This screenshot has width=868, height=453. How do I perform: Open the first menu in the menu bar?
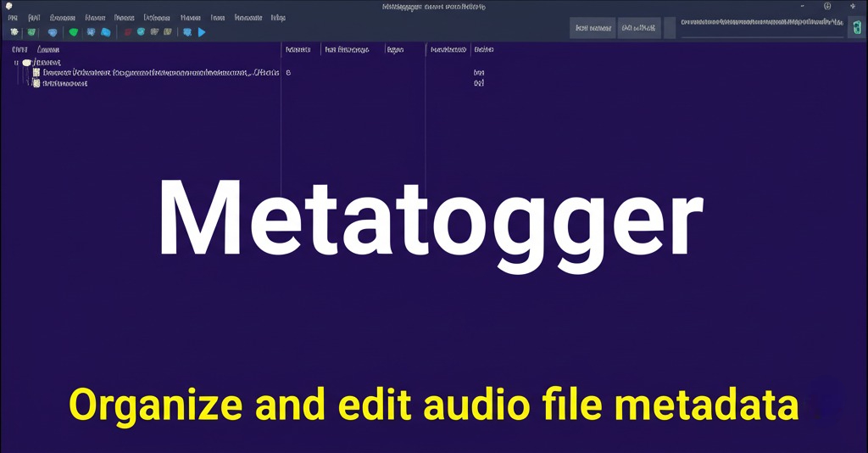13,17
